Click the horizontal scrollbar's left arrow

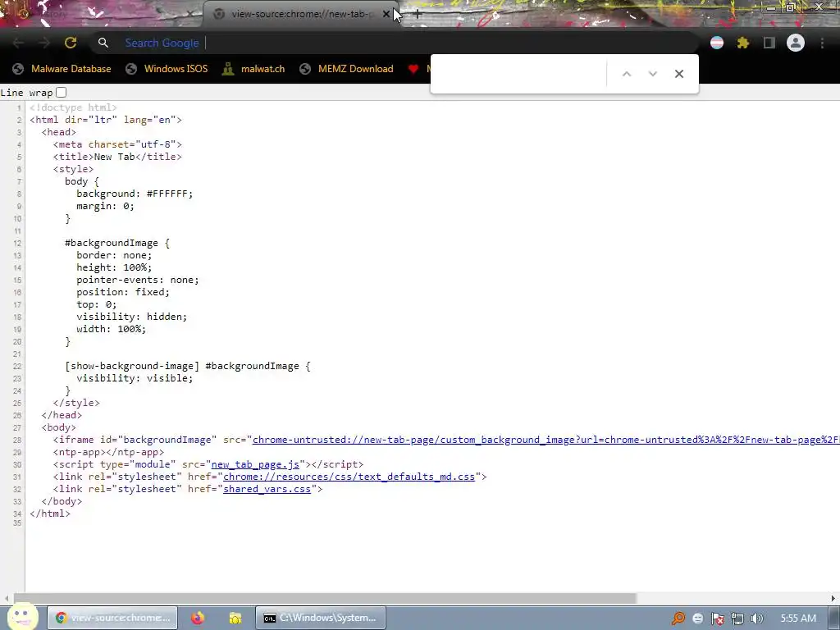(x=7, y=598)
